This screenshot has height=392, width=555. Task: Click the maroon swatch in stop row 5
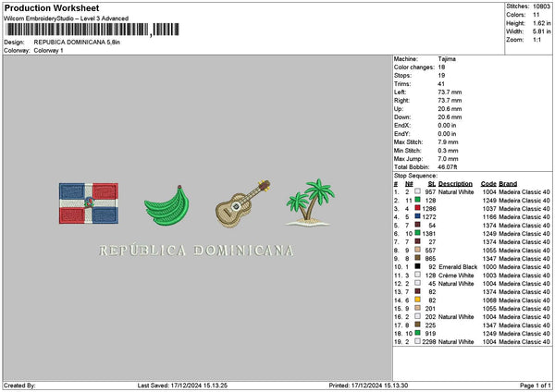coord(418,225)
